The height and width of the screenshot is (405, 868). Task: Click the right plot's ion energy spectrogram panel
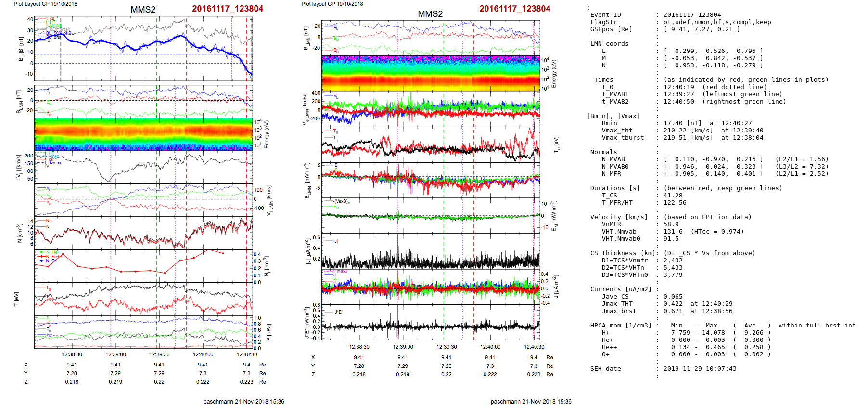431,74
